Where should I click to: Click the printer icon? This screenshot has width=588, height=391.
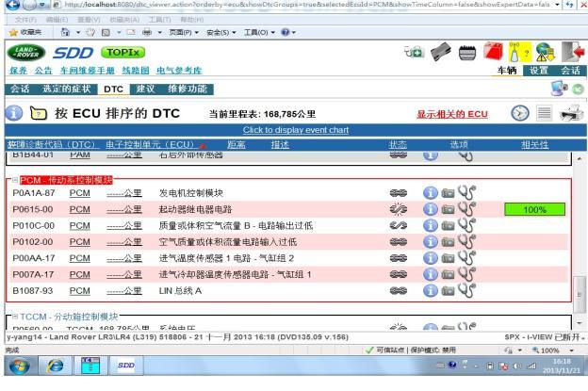(571, 113)
